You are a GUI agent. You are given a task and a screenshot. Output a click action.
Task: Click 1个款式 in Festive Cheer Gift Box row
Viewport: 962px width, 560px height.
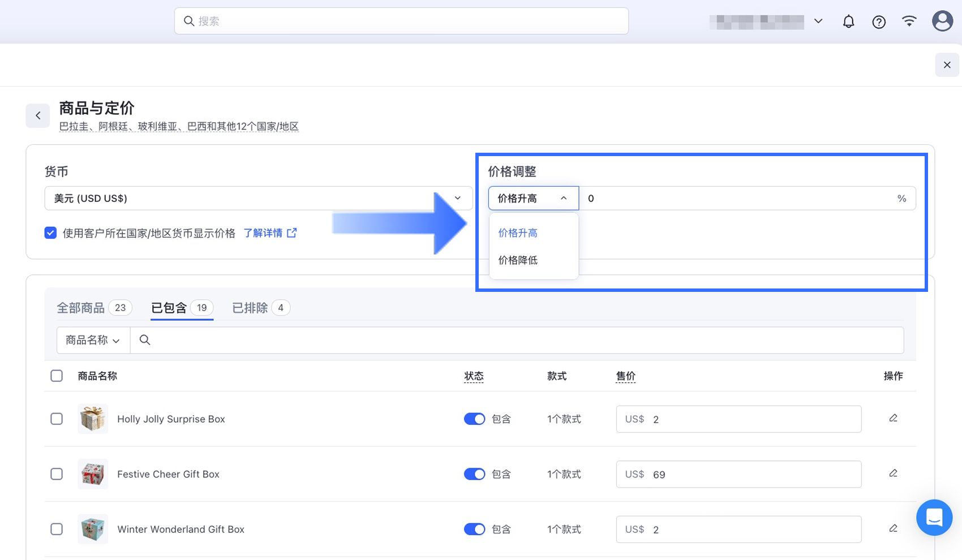tap(564, 474)
